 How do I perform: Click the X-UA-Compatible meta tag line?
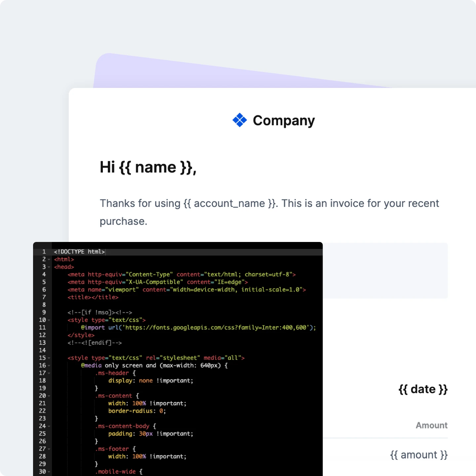tap(158, 282)
